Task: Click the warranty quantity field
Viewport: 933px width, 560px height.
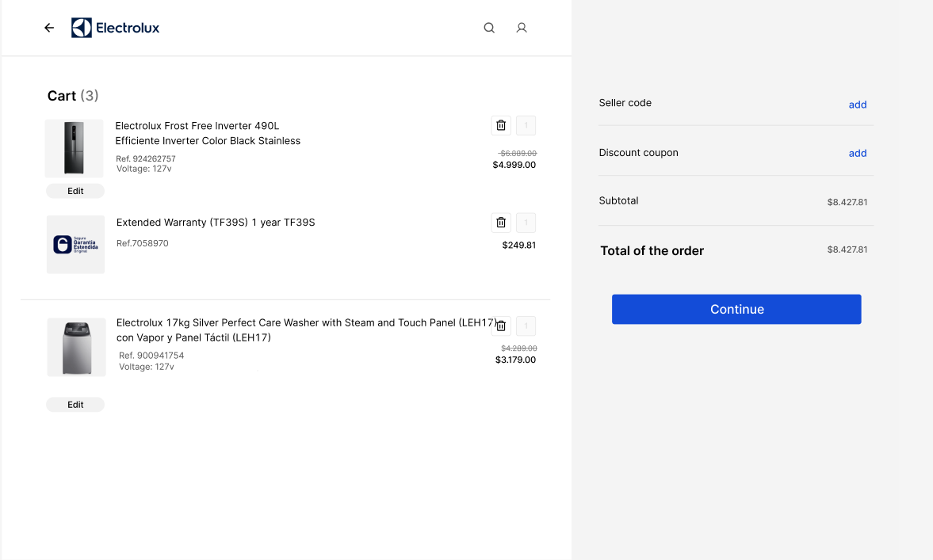Action: point(525,222)
